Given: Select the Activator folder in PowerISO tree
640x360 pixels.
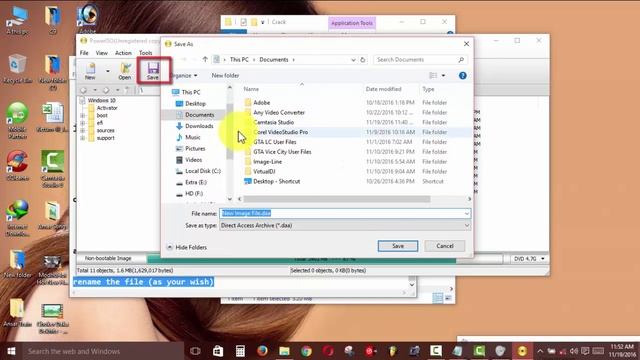Looking at the screenshot, I should (x=107, y=108).
